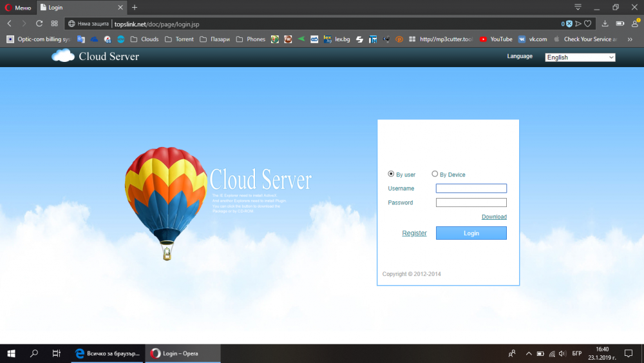Reload the current page
This screenshot has width=644, height=363.
click(39, 24)
